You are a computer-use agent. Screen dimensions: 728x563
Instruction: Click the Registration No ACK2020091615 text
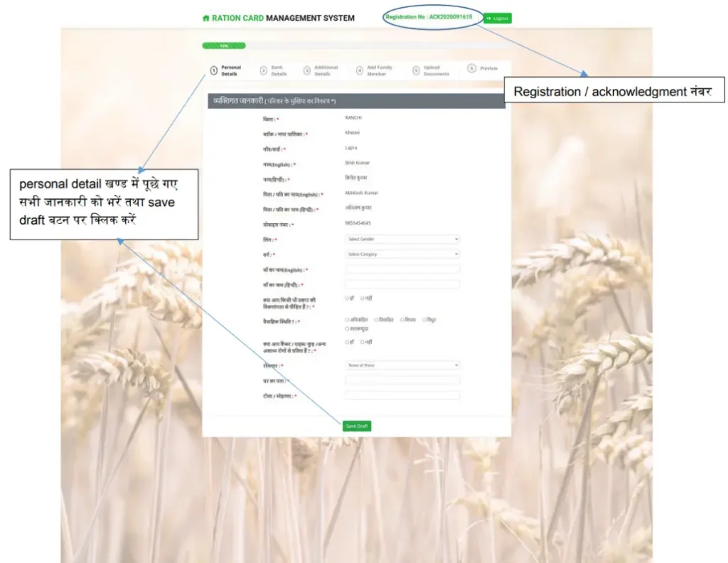(429, 17)
